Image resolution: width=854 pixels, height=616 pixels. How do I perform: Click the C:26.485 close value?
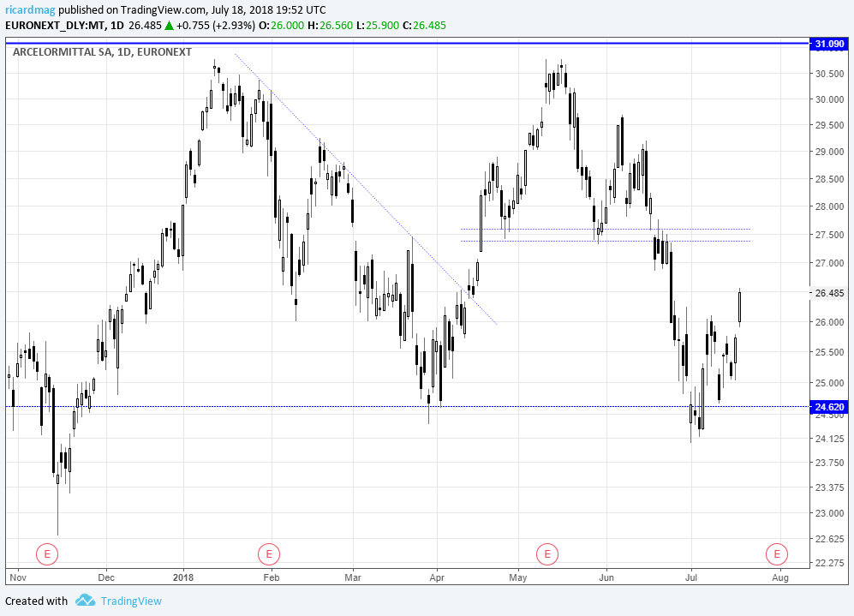(x=424, y=25)
